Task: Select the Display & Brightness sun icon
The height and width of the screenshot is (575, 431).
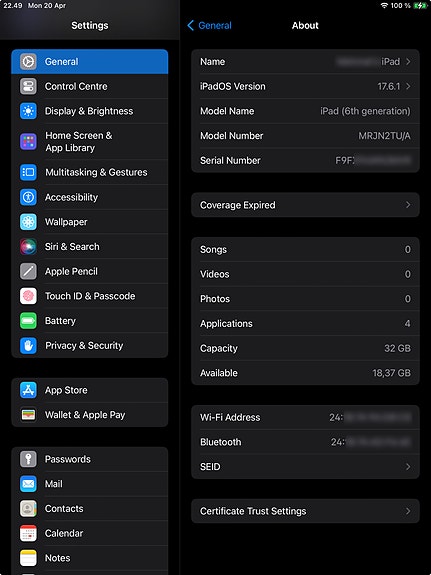Action: click(28, 111)
